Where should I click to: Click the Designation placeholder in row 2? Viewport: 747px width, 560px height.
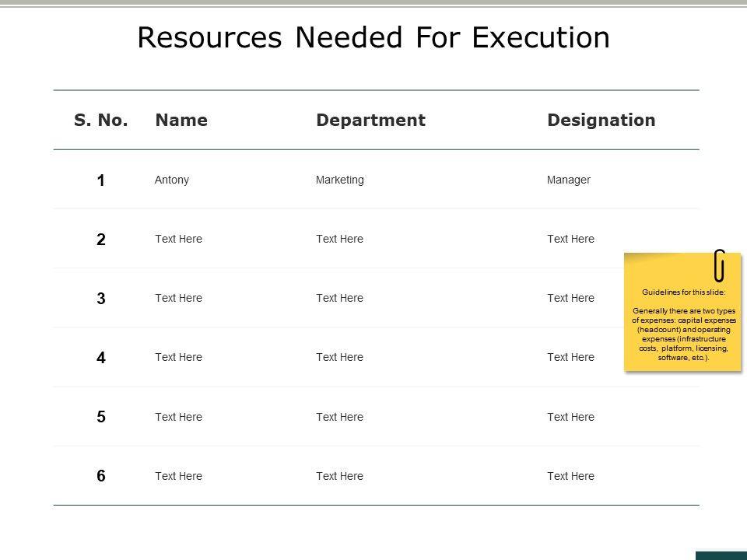coord(571,239)
